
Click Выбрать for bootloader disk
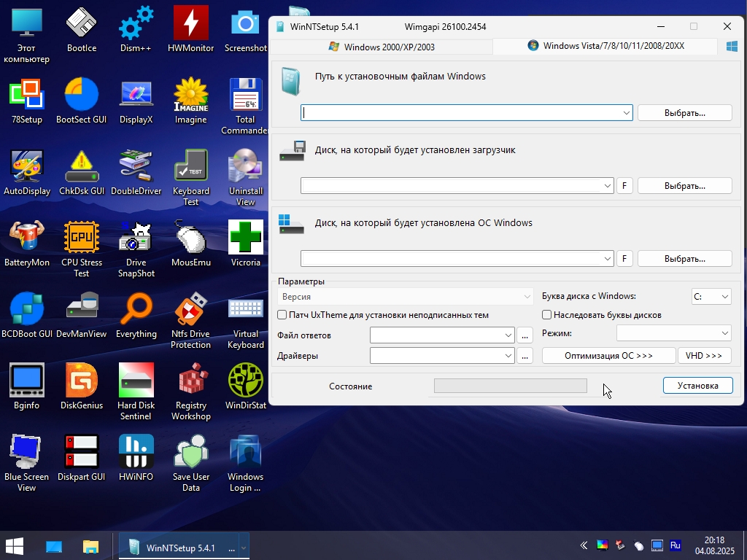click(684, 186)
